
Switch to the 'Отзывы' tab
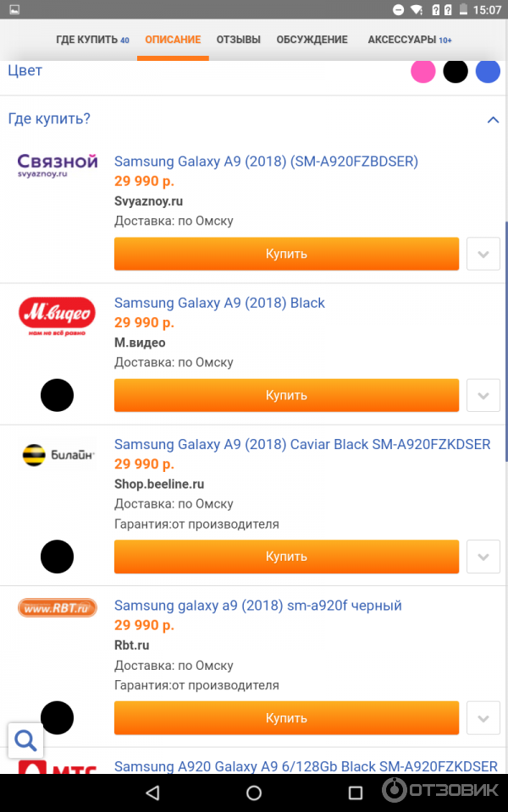pos(238,40)
